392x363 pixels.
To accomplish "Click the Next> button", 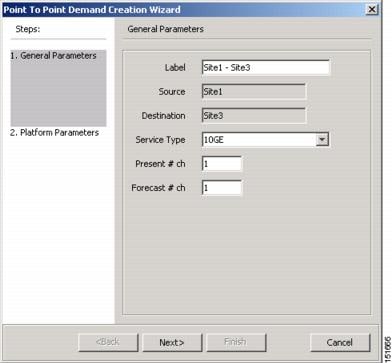I will [172, 342].
